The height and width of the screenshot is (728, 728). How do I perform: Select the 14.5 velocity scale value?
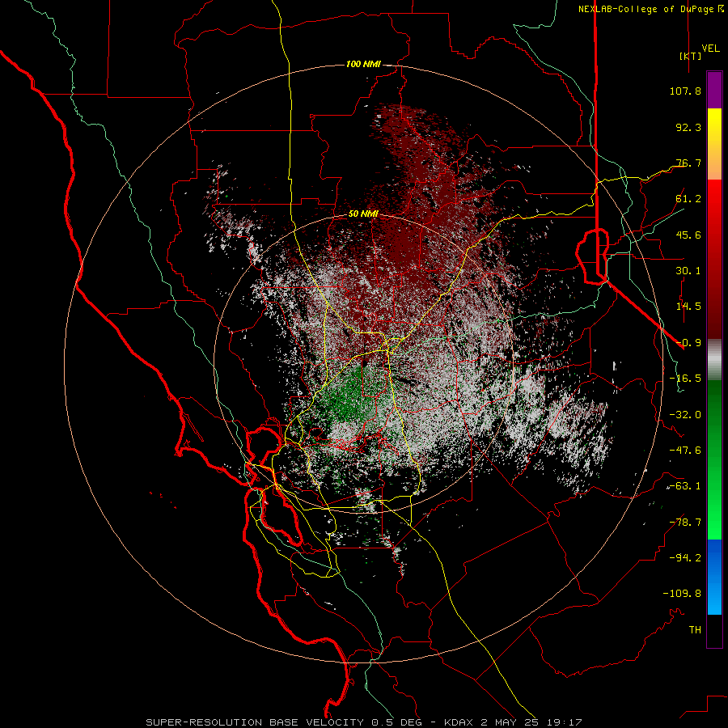tap(688, 307)
